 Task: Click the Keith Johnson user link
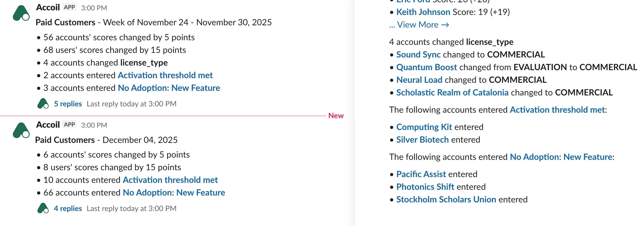[423, 12]
